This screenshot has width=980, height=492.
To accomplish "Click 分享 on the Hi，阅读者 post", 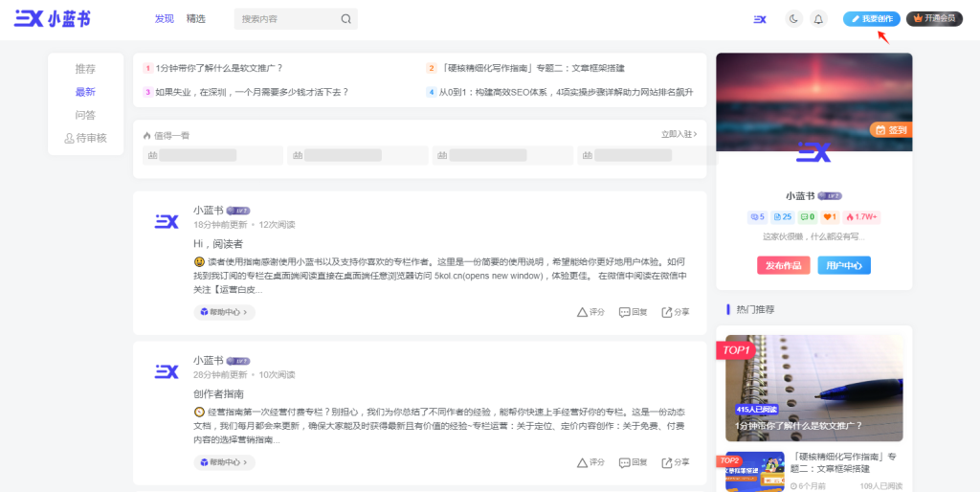I will click(x=676, y=312).
